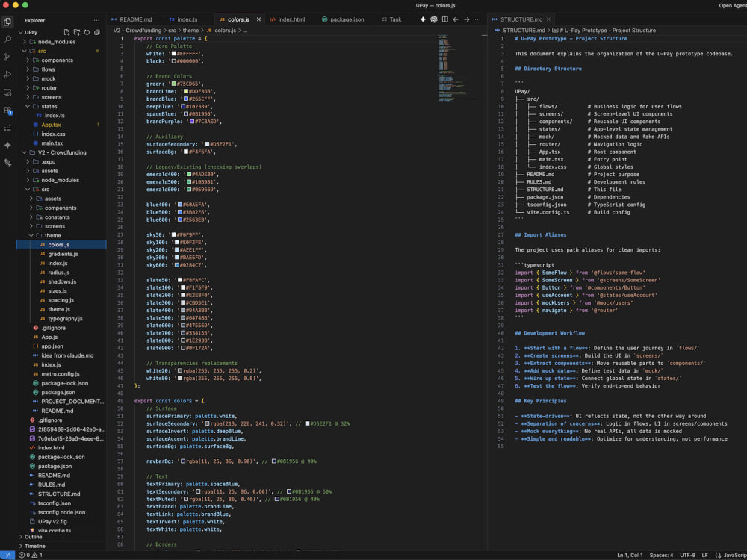Close the STRUCTURE.md tab

point(548,19)
